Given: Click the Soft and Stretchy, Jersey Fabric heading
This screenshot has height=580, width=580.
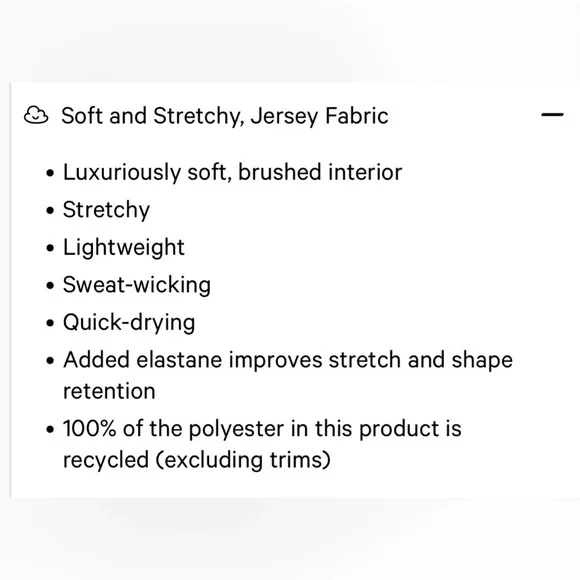Looking at the screenshot, I should 225,116.
